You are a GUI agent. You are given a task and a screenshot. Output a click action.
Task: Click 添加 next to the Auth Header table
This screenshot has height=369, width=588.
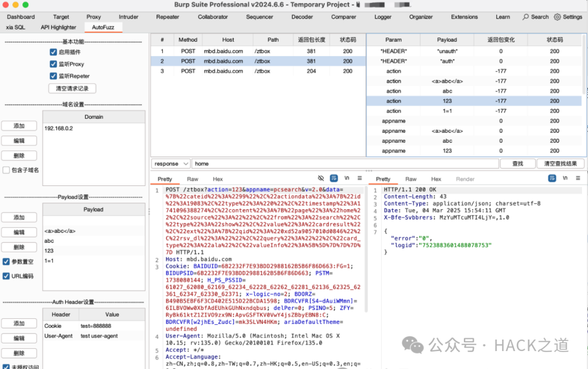[x=19, y=323]
